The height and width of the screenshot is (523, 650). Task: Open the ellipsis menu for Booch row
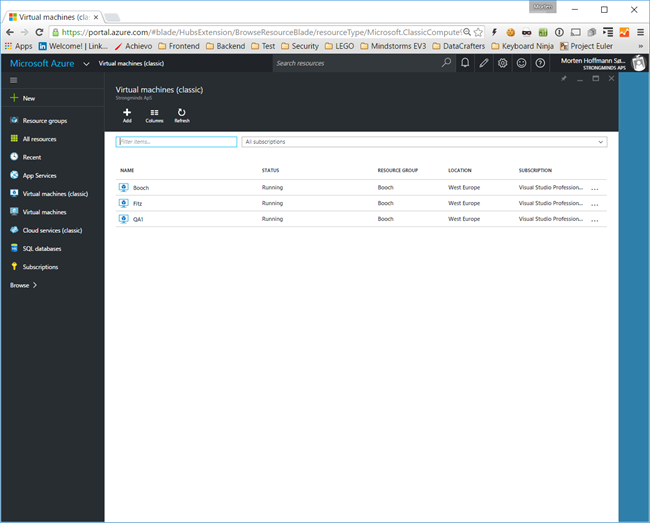click(594, 189)
